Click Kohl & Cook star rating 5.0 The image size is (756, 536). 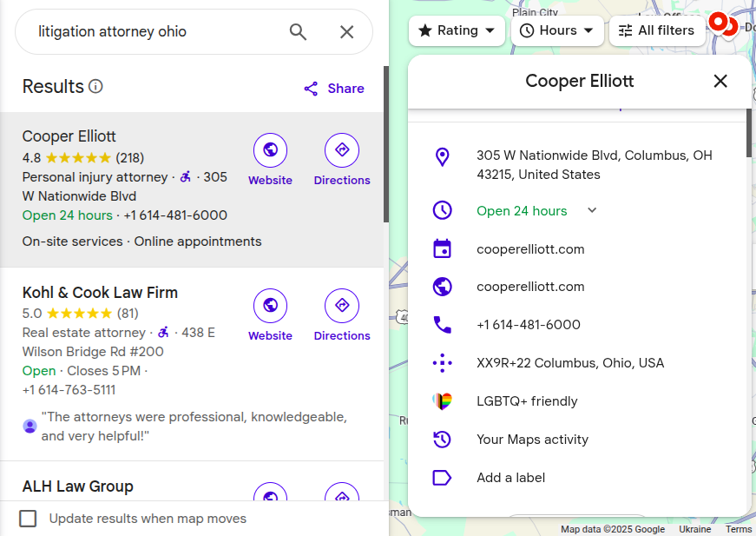pos(80,314)
